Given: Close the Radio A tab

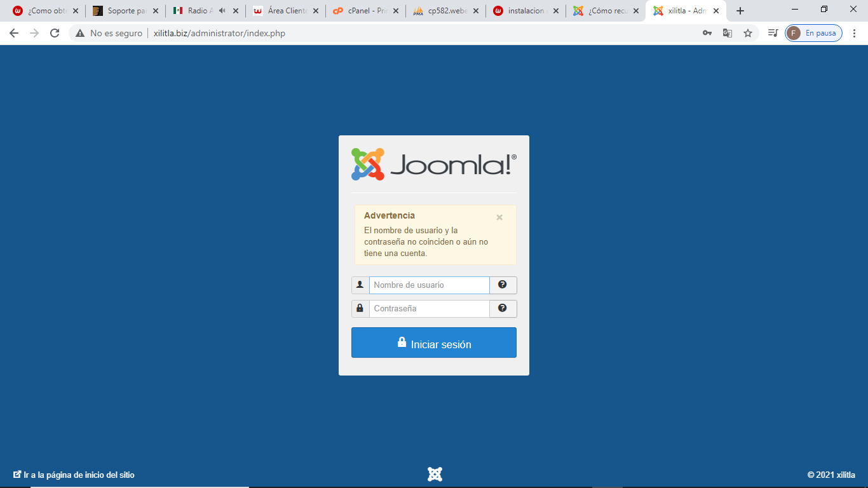Looking at the screenshot, I should pyautogui.click(x=236, y=11).
